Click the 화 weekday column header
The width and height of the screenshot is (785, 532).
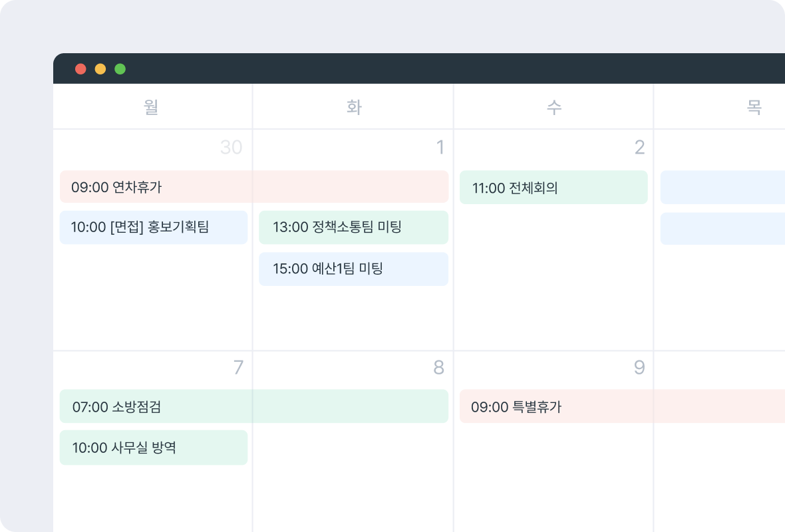[x=354, y=106]
